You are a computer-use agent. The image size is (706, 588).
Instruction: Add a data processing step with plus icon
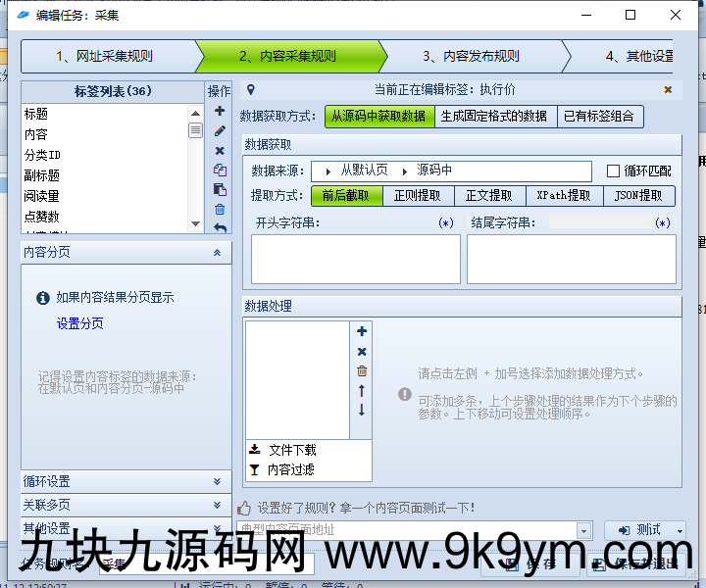point(362,332)
